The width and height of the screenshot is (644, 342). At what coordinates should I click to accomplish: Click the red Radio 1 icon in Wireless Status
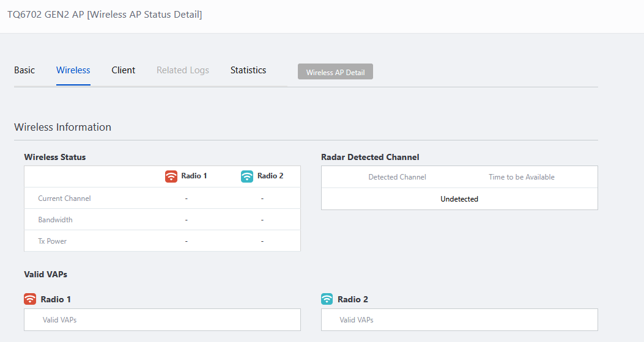pos(171,176)
